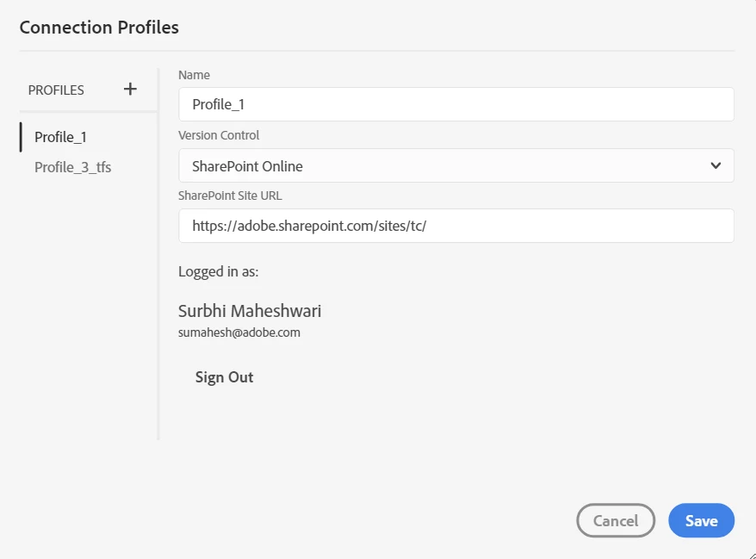Click the Name field containing Profile_1
Viewport: 756px width, 559px height.
(x=455, y=104)
